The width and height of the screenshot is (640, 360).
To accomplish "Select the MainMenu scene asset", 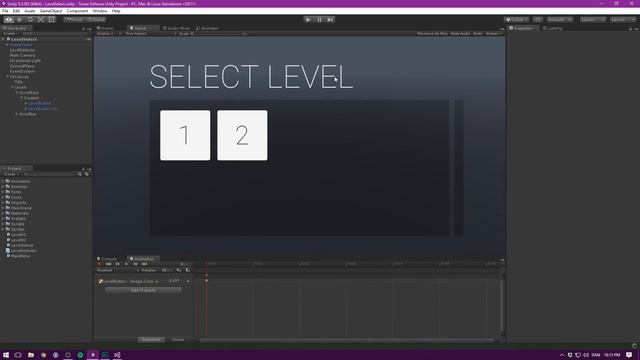I will pos(20,256).
